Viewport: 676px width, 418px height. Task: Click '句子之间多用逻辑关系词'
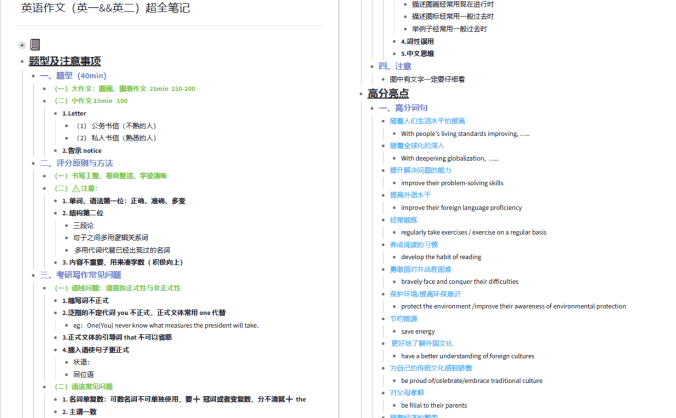click(111, 237)
